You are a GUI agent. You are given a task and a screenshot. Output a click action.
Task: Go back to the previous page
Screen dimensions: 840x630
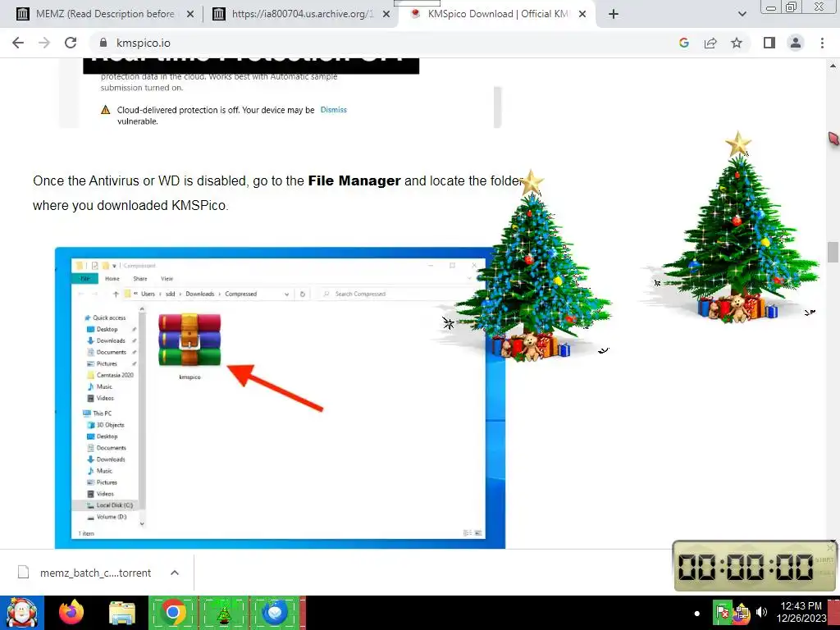(18, 43)
